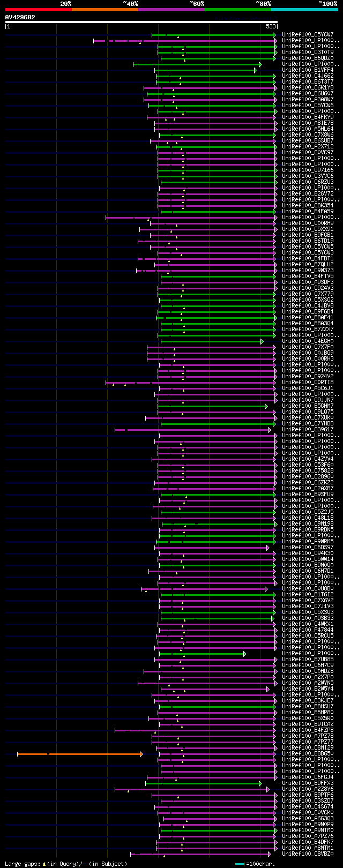Viewport: 343px width, 868px height.
Task: Open hit UniRef100_B1YFF4
Action: click(x=308, y=70)
